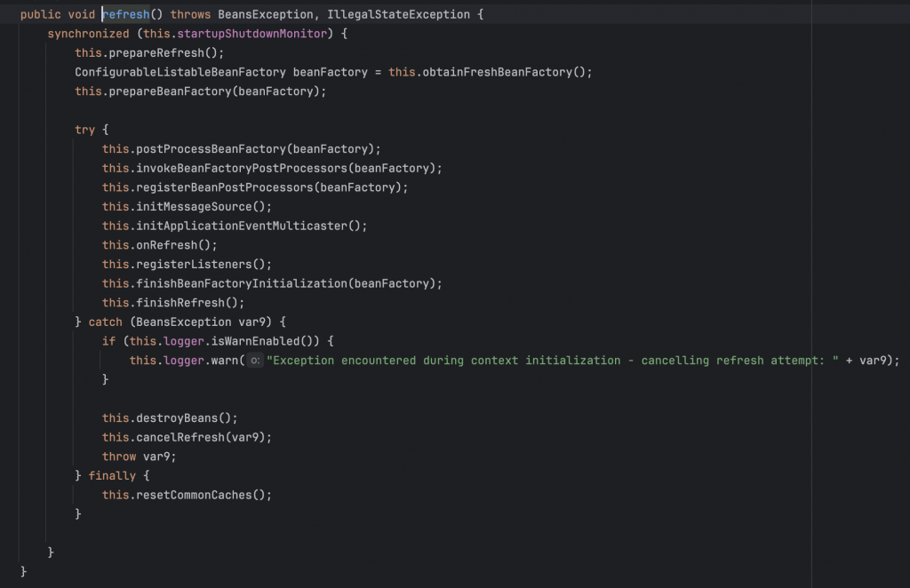
Task: Click the postProcessBeanFactory call
Action: tap(207, 149)
